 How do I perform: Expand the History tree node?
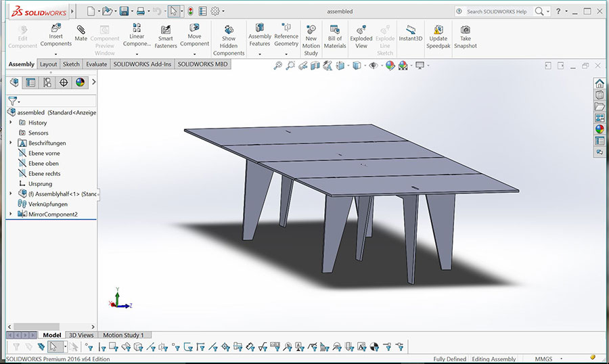(10, 122)
